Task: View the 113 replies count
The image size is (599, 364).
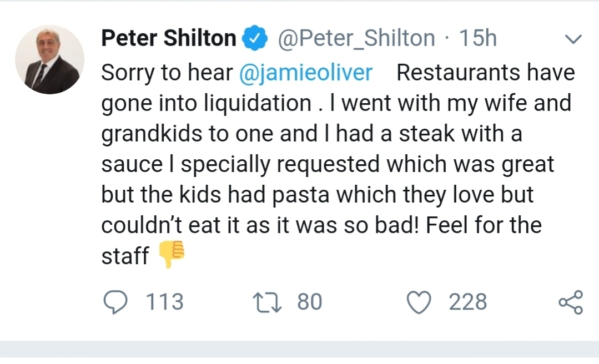Action: pyautogui.click(x=165, y=302)
